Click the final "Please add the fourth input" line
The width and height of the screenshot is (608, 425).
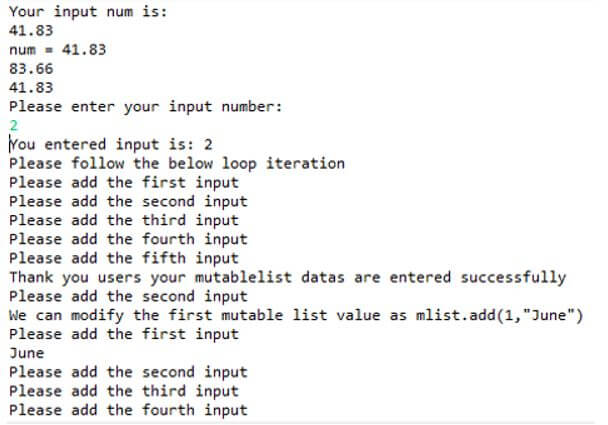click(127, 410)
